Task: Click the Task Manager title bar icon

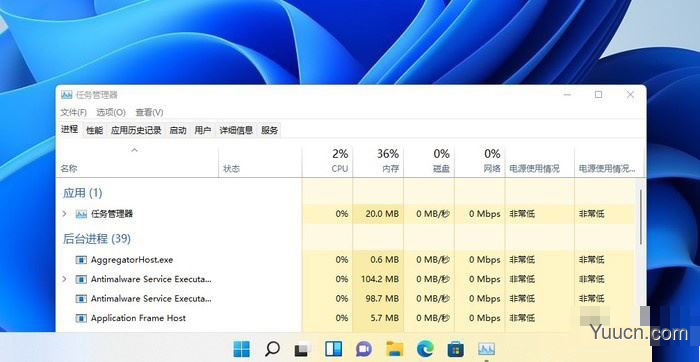Action: click(x=67, y=95)
